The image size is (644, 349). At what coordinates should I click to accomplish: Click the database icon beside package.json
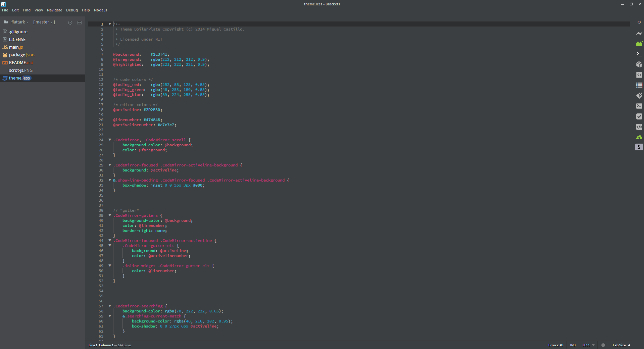click(5, 55)
